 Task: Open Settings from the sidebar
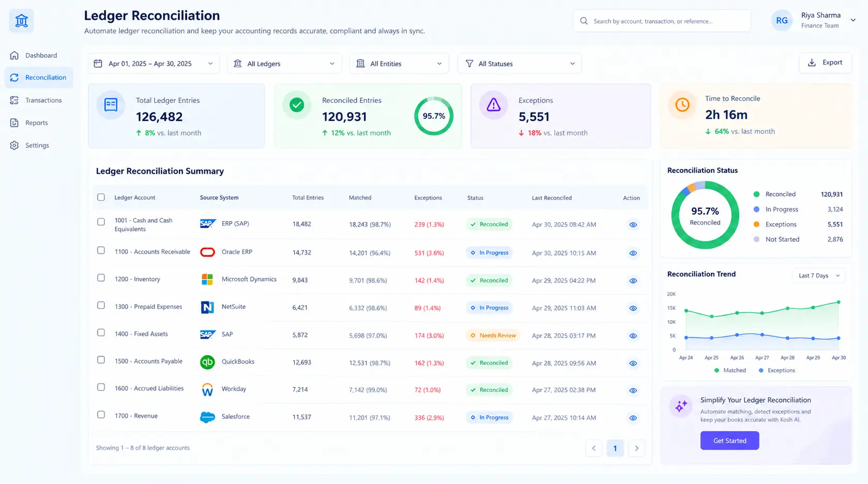coord(39,146)
